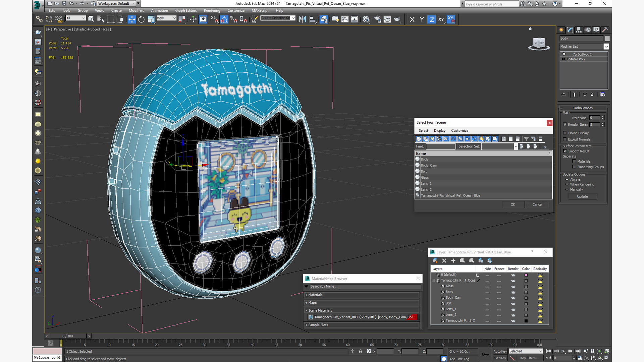The image size is (644, 362).
Task: Click Align tool in main toolbar
Action: (x=312, y=19)
